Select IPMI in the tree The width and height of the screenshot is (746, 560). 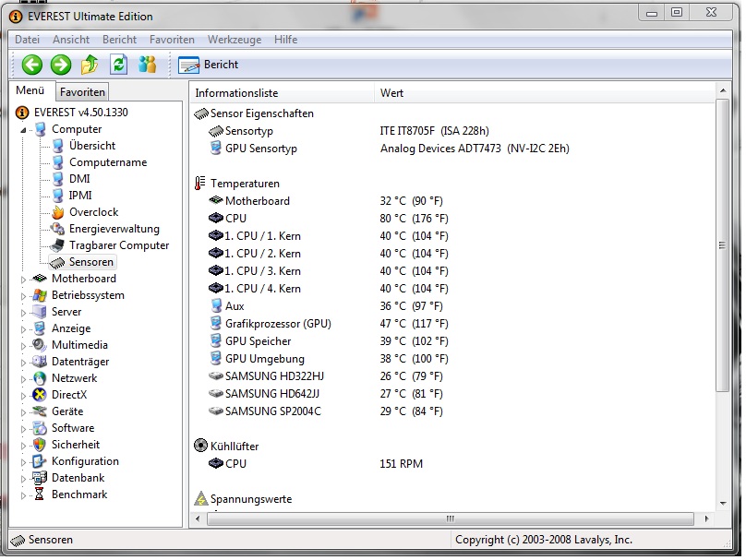click(x=80, y=196)
